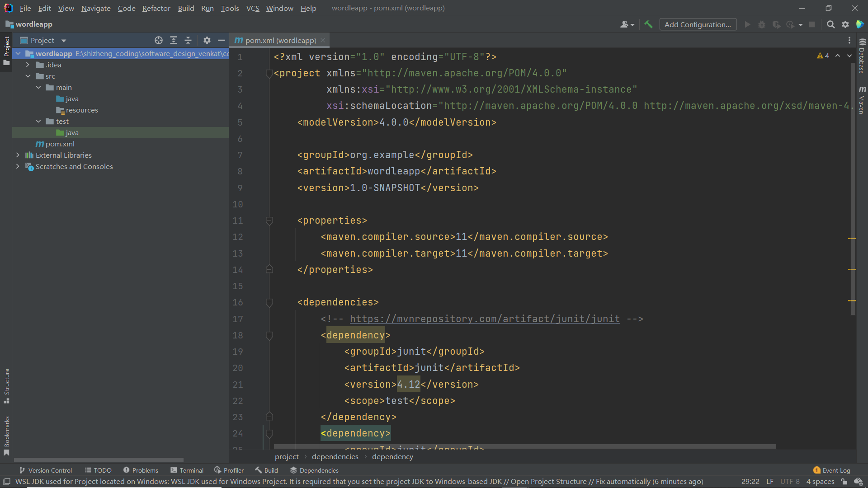Hide the Project tool window with minimize icon
The width and height of the screenshot is (868, 488).
[x=221, y=40]
